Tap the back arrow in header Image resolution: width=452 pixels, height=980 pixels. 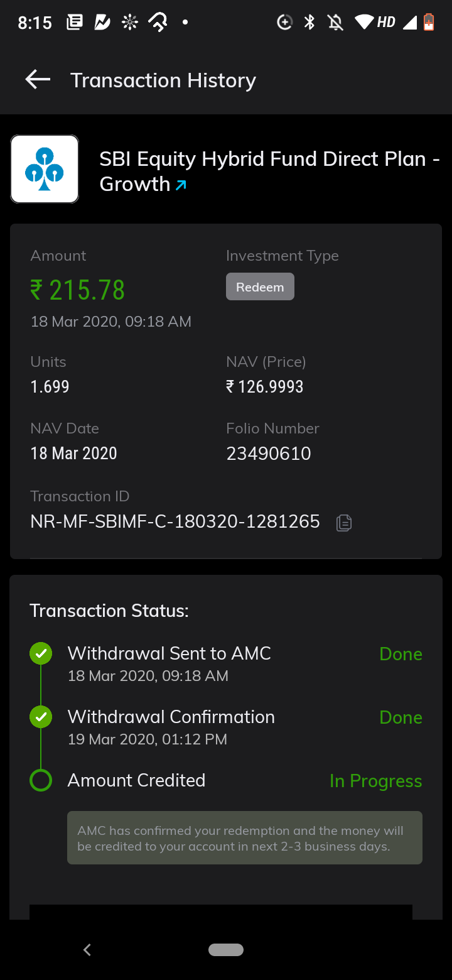click(x=38, y=80)
